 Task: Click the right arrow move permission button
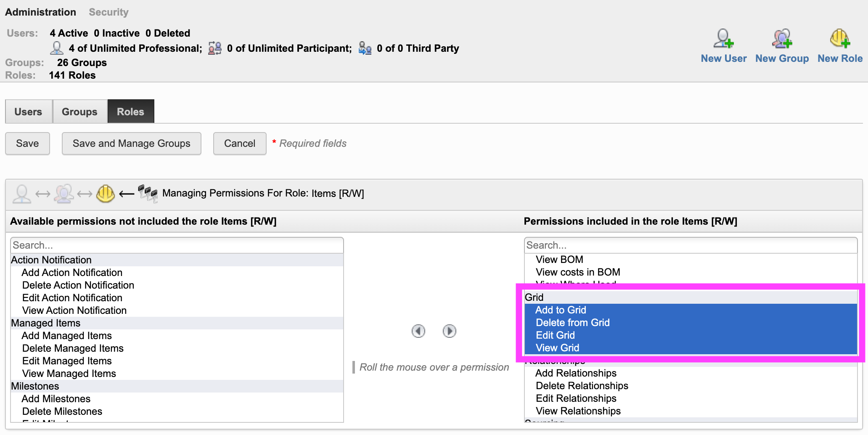449,331
